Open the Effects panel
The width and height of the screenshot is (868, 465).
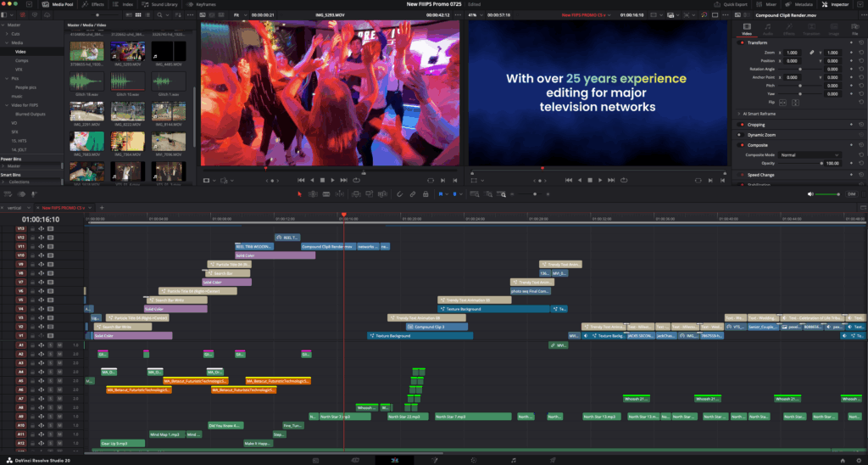93,4
